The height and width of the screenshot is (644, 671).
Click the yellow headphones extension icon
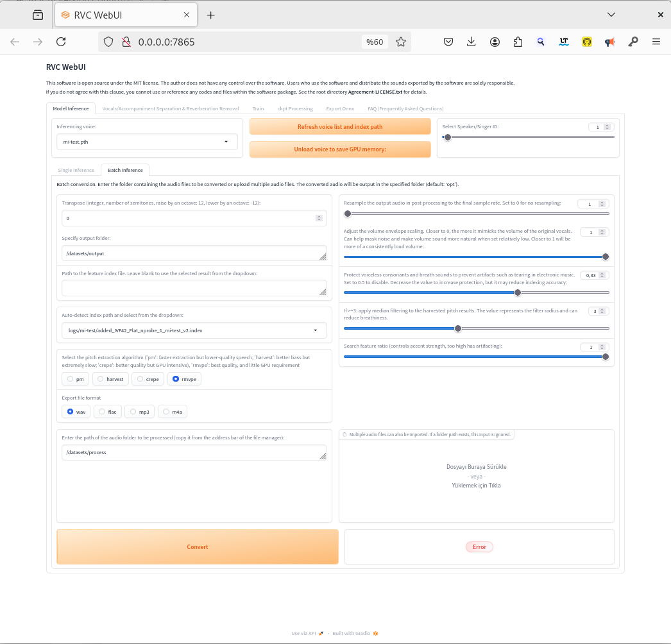click(587, 42)
